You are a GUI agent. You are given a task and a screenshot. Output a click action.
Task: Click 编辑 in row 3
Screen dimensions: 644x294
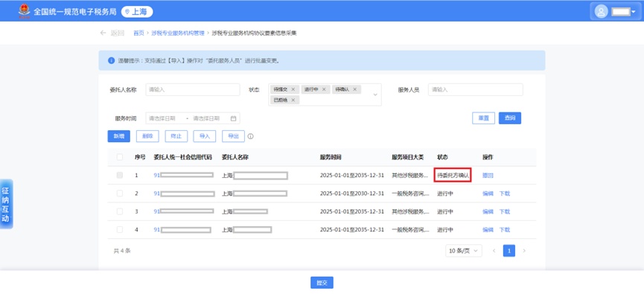click(488, 211)
